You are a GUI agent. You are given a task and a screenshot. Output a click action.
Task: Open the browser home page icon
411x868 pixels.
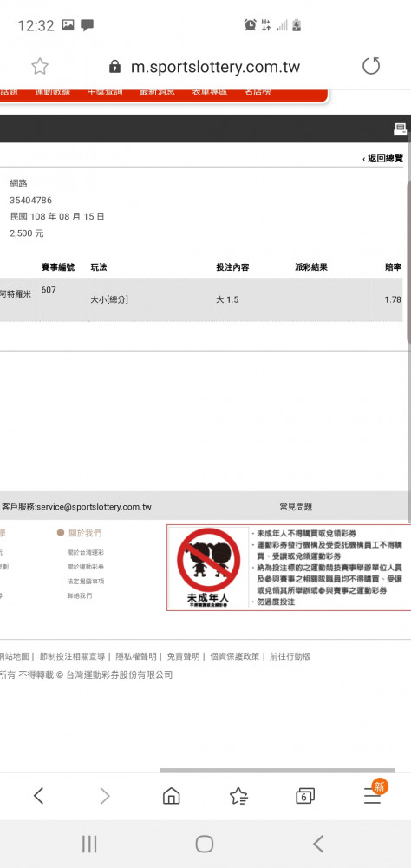[172, 796]
